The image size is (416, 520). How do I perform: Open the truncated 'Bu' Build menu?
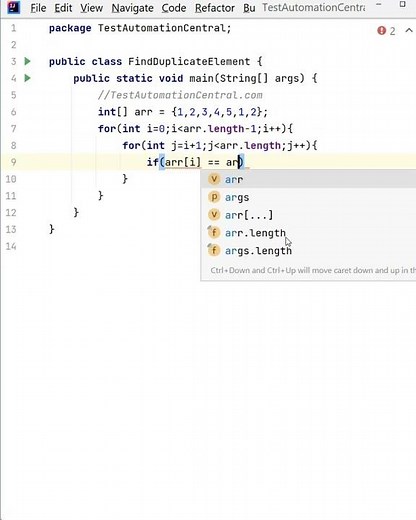[249, 8]
